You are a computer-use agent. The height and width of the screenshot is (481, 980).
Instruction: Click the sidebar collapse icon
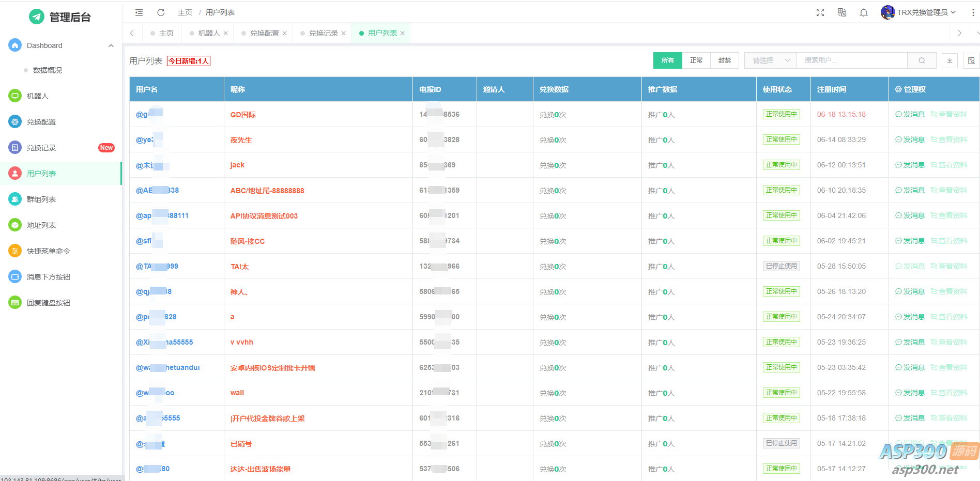point(139,12)
